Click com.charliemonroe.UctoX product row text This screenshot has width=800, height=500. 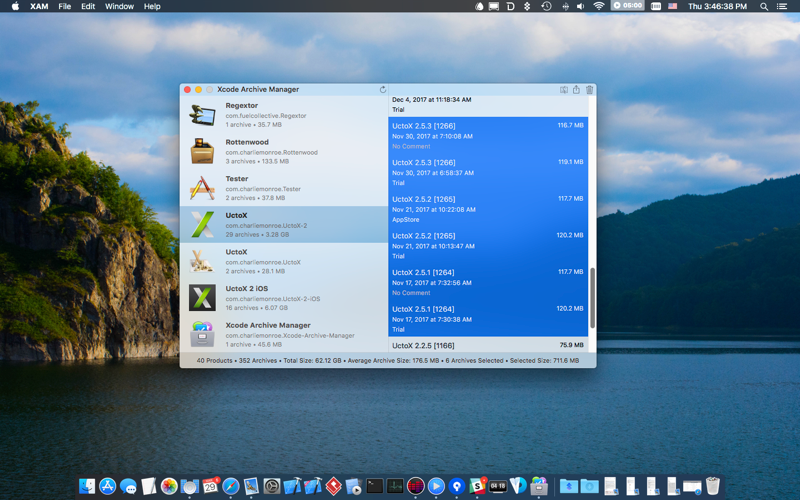(x=263, y=262)
